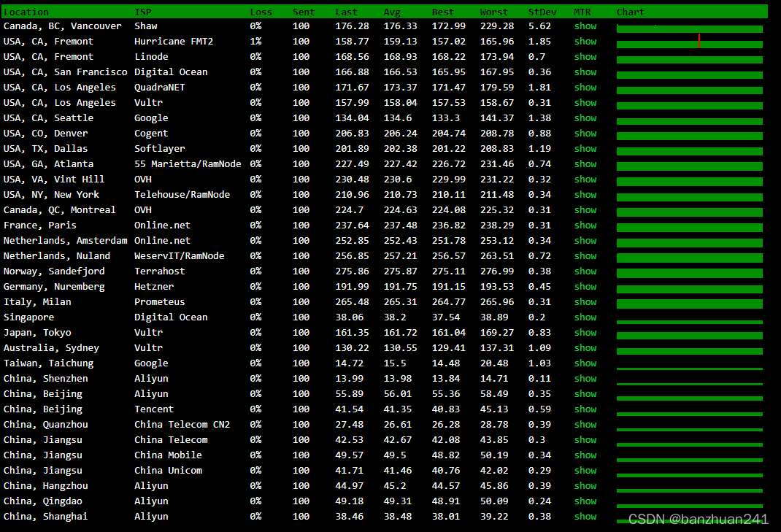Screen dimensions: 781x532
Task: Click show for Nuremberg Hetzner row
Action: [x=585, y=286]
